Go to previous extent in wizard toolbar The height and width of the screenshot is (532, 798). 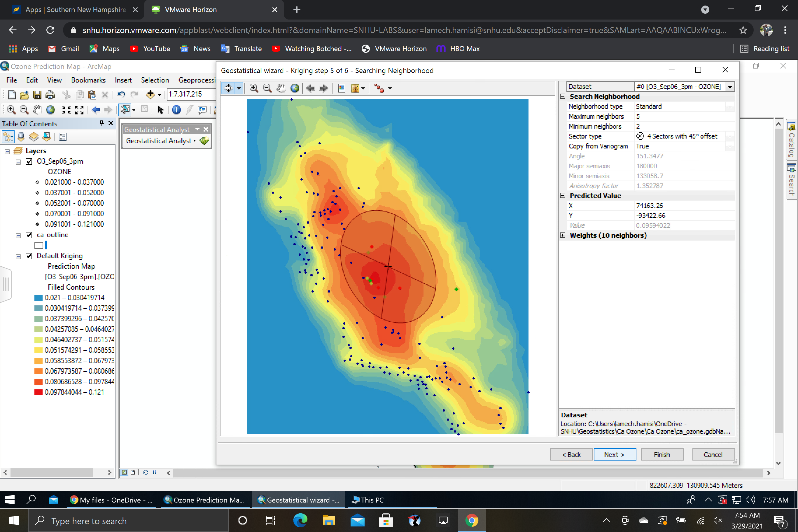[310, 88]
